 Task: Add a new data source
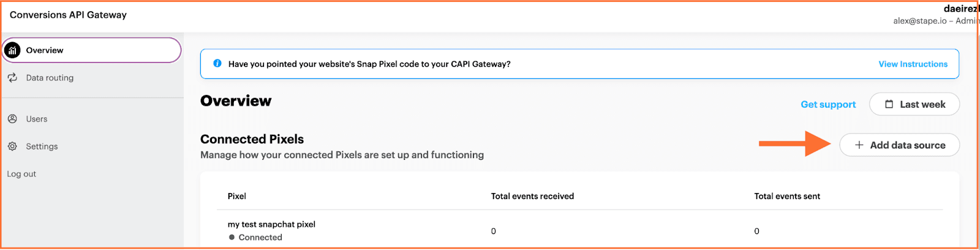[x=899, y=145]
